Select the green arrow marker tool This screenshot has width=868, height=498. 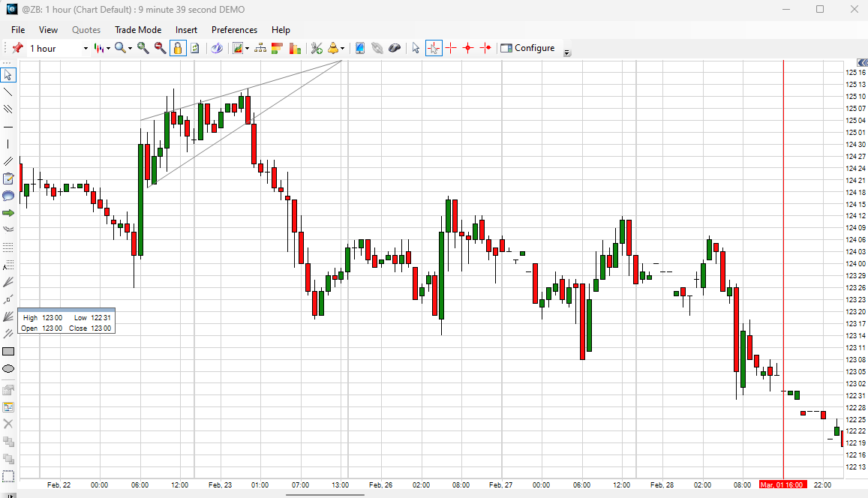coord(8,213)
